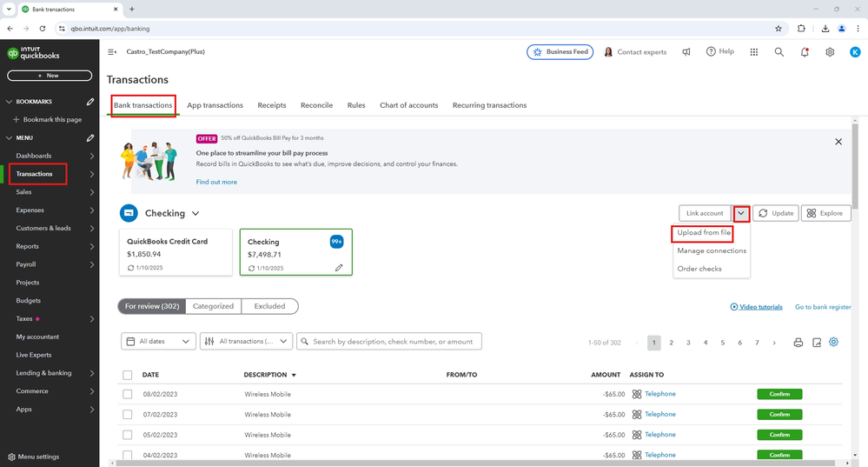The image size is (868, 467).
Task: Click the transaction search field
Action: click(x=389, y=341)
